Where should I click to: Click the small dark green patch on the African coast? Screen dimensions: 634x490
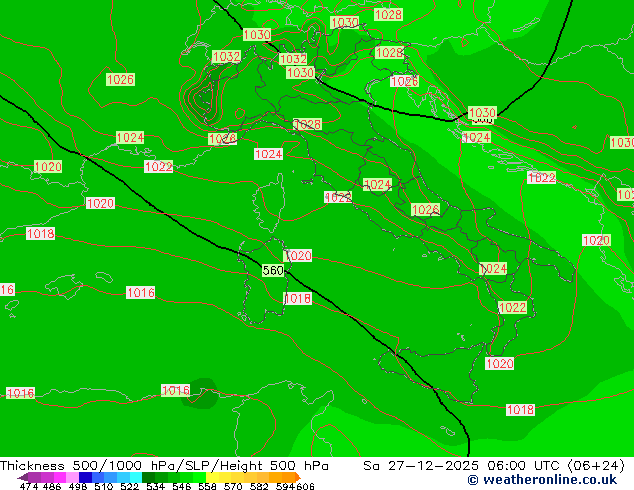[x=201, y=393]
